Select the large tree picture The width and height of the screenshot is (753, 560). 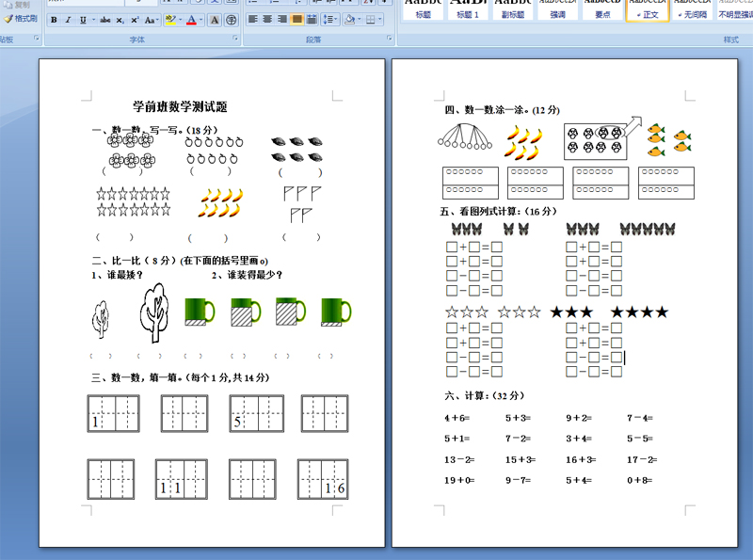tap(154, 312)
